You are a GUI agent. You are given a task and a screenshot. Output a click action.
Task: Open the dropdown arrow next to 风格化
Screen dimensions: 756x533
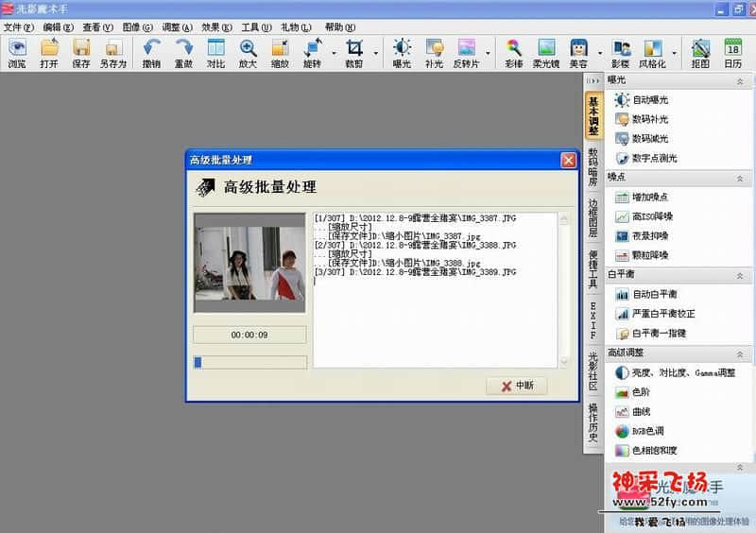(x=674, y=53)
